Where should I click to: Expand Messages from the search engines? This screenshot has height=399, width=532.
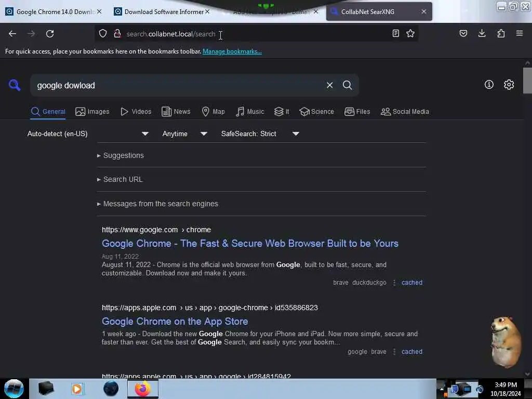click(x=157, y=204)
